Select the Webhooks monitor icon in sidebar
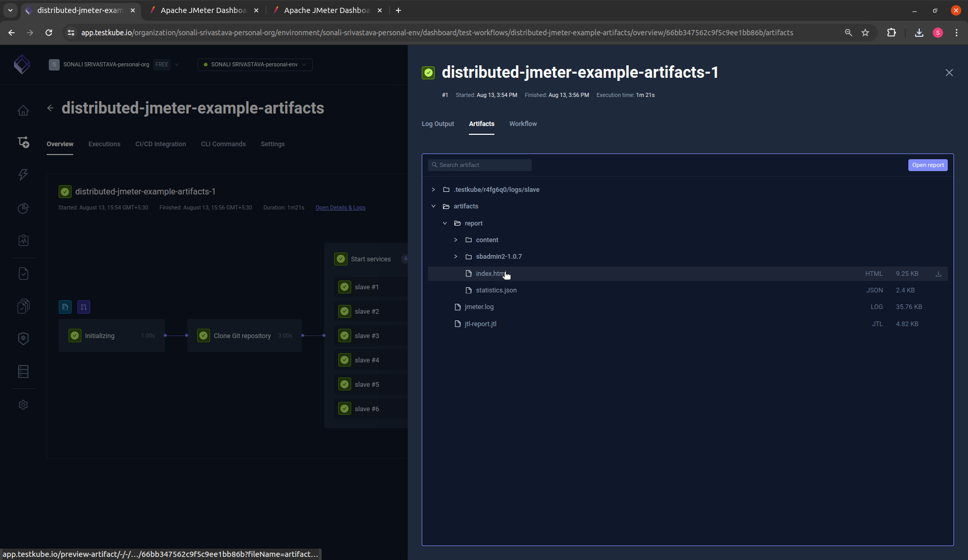 pos(23,240)
